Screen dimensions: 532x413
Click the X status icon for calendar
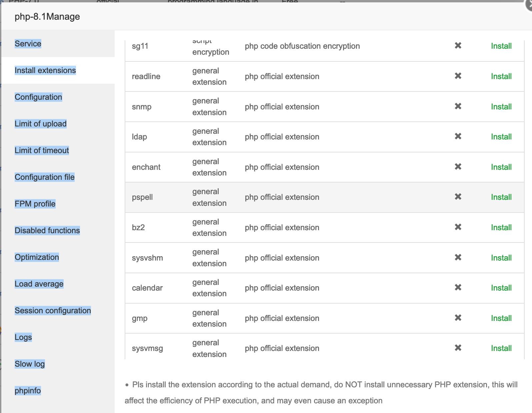coord(458,288)
